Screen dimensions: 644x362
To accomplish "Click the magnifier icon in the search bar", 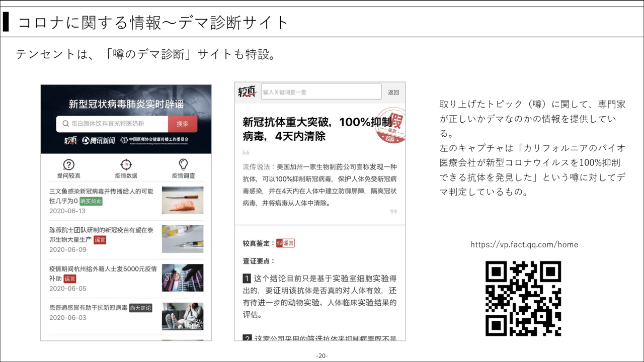I will coord(65,123).
